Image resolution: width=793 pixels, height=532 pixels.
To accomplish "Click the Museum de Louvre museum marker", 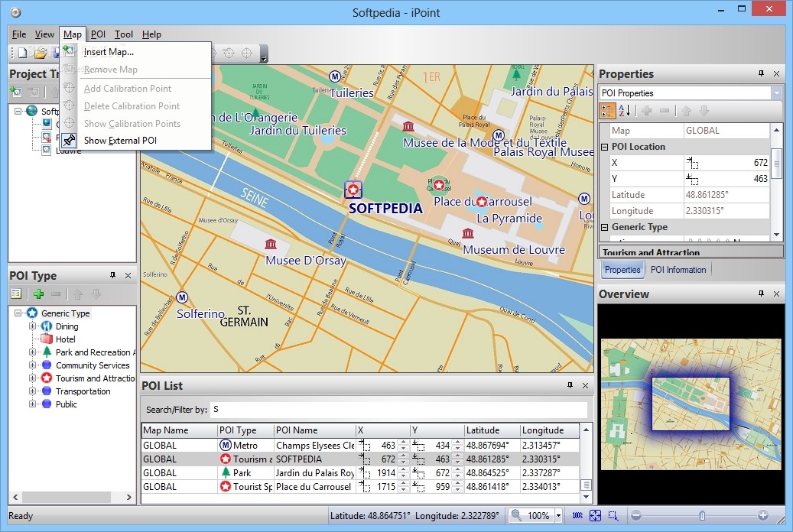I will coord(468,233).
